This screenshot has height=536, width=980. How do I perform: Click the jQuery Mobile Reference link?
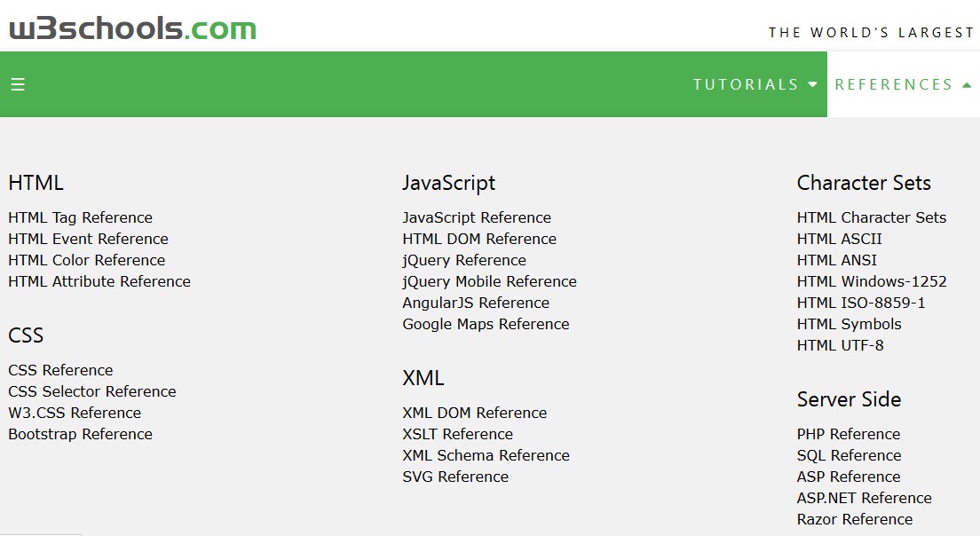point(489,281)
